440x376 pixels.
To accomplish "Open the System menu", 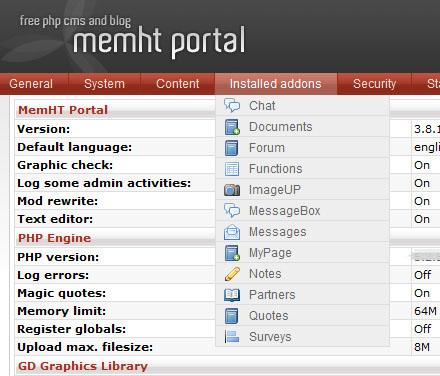I will click(x=105, y=84).
